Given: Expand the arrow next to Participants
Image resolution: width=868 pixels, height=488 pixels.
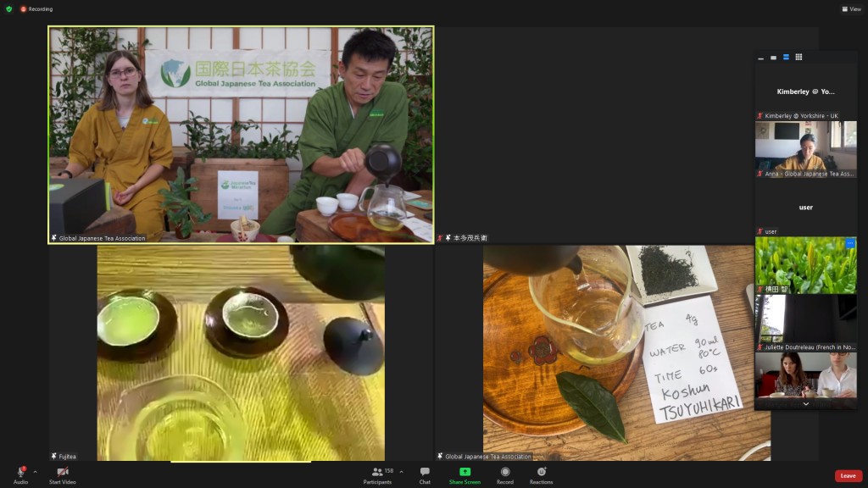Looking at the screenshot, I should coord(401,471).
